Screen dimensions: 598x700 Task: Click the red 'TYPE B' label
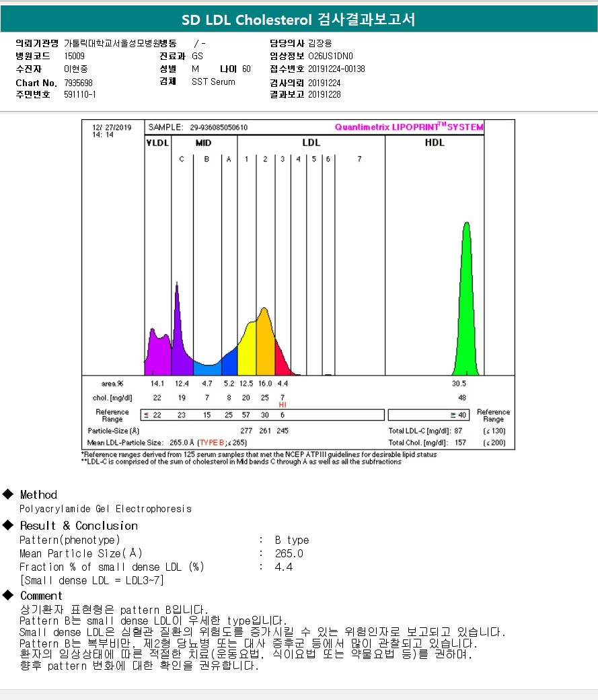[212, 443]
